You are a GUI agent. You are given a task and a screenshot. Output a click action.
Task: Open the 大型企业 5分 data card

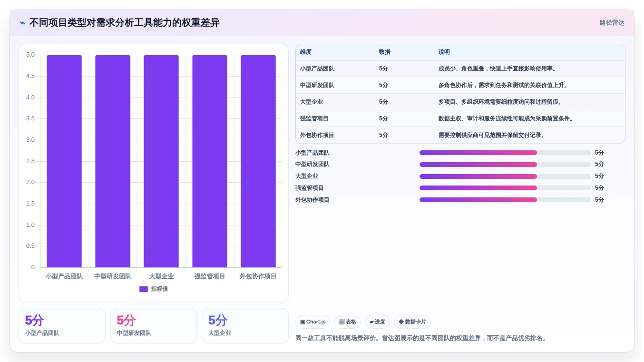click(245, 325)
